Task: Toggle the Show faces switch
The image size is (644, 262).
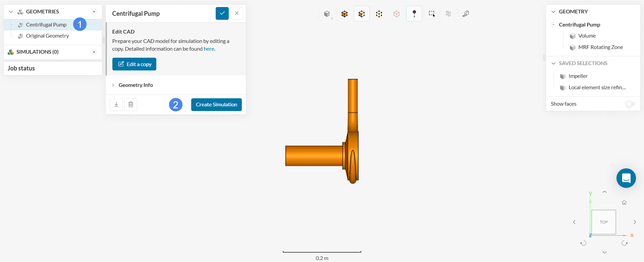Action: pyautogui.click(x=630, y=104)
